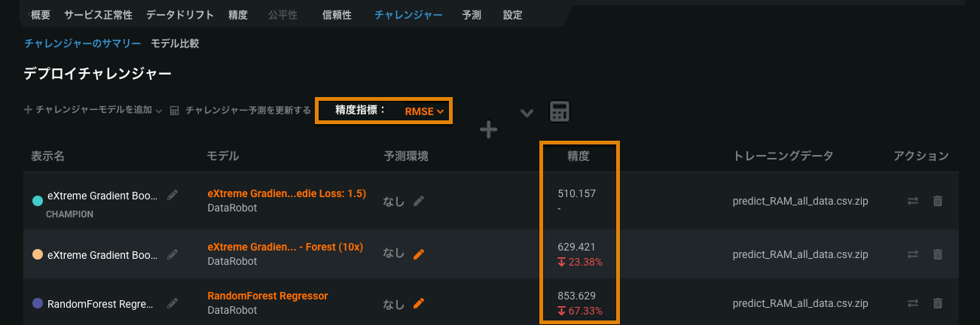This screenshot has width=980, height=325.
Task: Click チャレンジャー予測を更新する button
Action: [x=240, y=111]
